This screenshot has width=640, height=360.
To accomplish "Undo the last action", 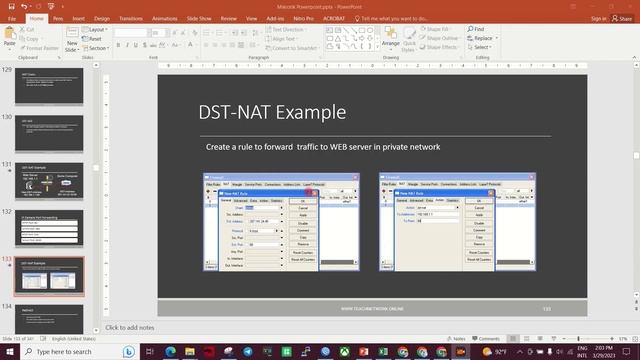I will (24, 7).
